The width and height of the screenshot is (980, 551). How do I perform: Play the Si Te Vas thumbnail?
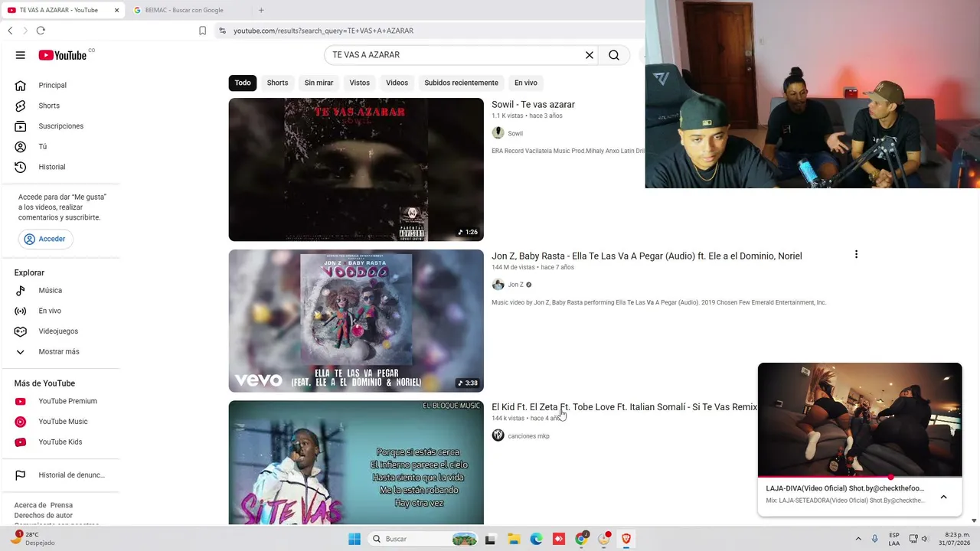coord(356,462)
